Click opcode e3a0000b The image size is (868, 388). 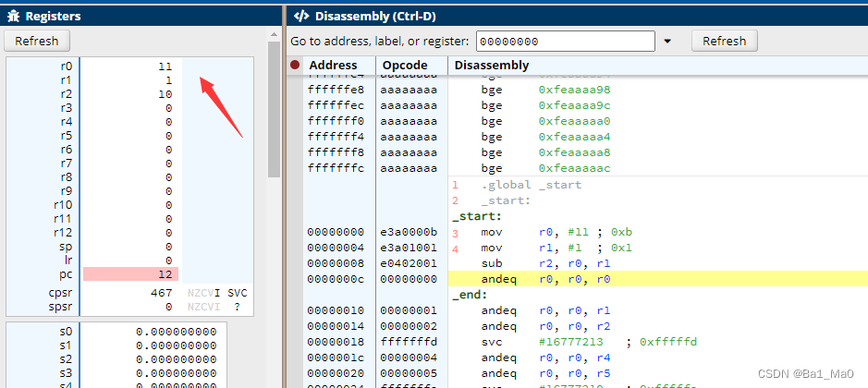coord(409,232)
